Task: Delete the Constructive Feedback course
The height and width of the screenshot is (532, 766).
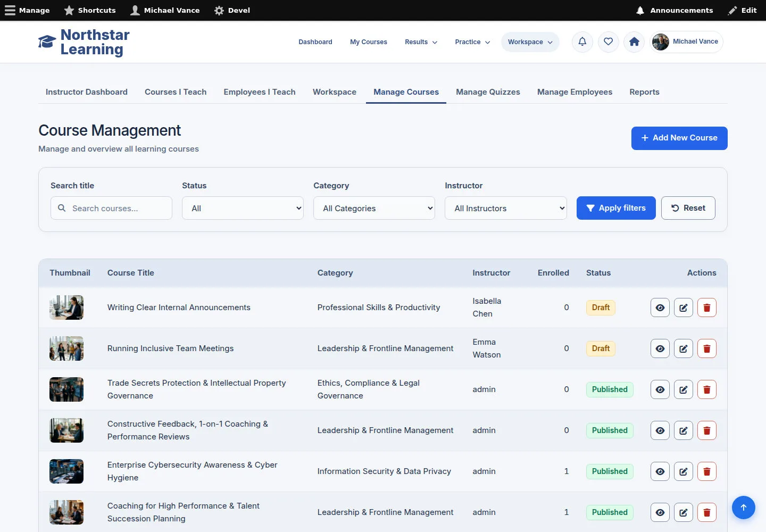Action: 707,430
